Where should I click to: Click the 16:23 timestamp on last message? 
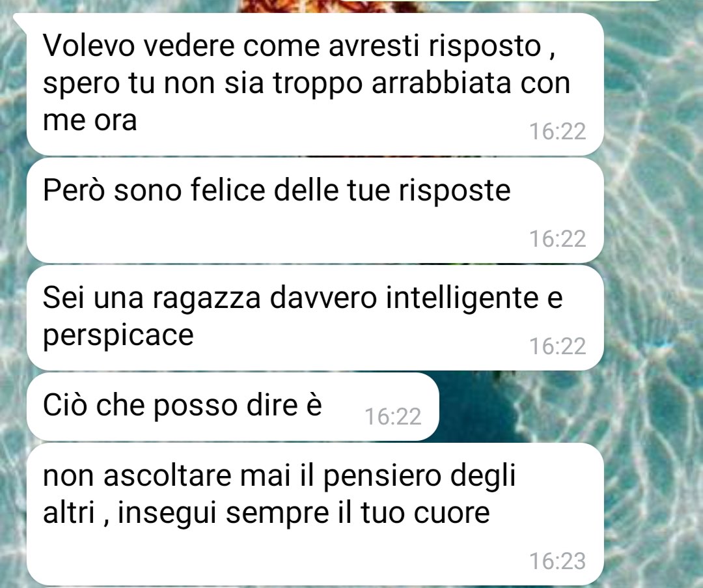coord(557,561)
